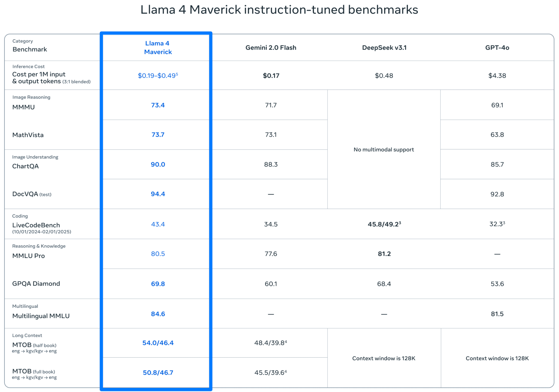559x392 pixels.
Task: Select the LiveCodeBench benchmark label
Action: 36,225
